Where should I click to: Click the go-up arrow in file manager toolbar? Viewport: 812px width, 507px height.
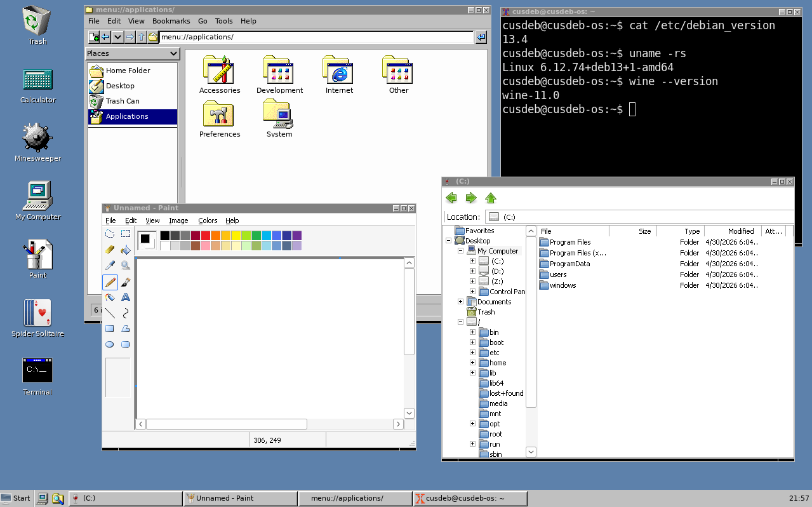pos(142,37)
